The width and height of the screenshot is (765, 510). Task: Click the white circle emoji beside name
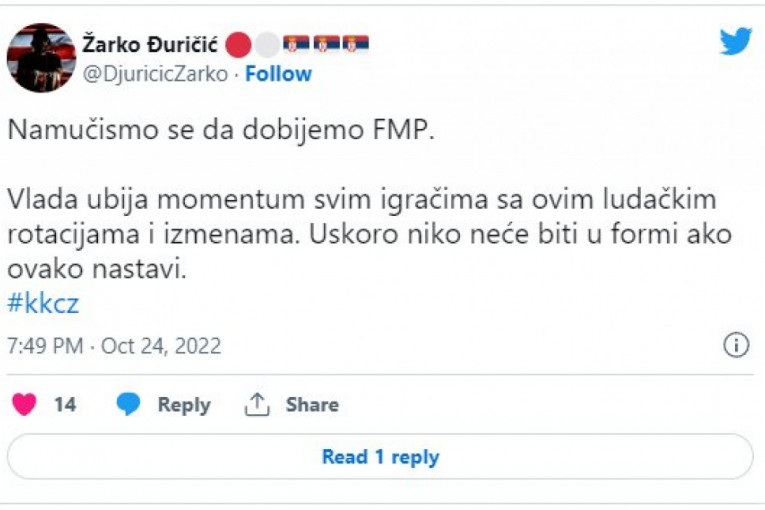[x=266, y=45]
